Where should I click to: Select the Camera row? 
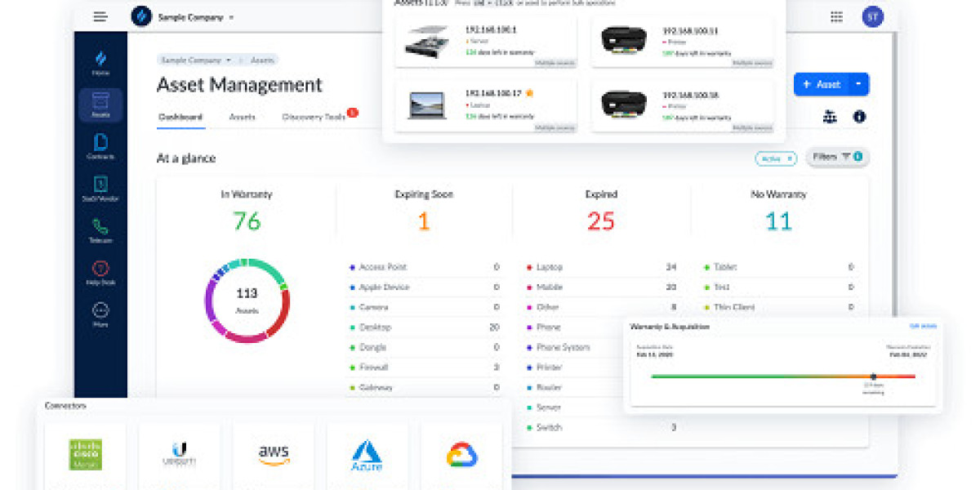pos(425,308)
